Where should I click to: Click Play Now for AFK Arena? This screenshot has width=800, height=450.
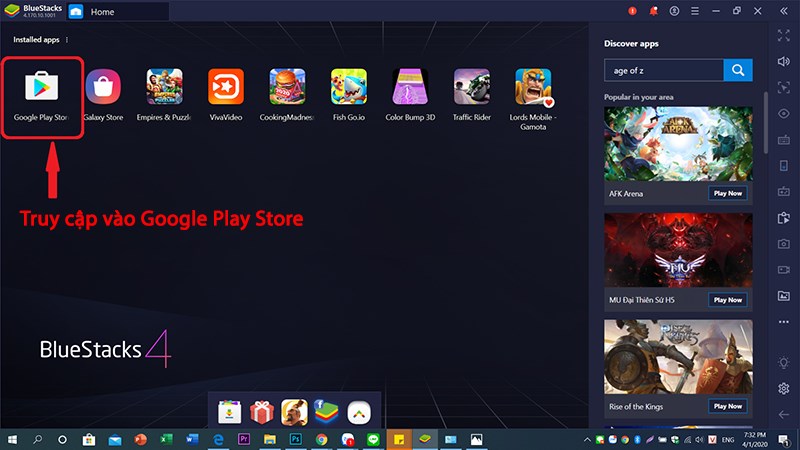click(728, 193)
